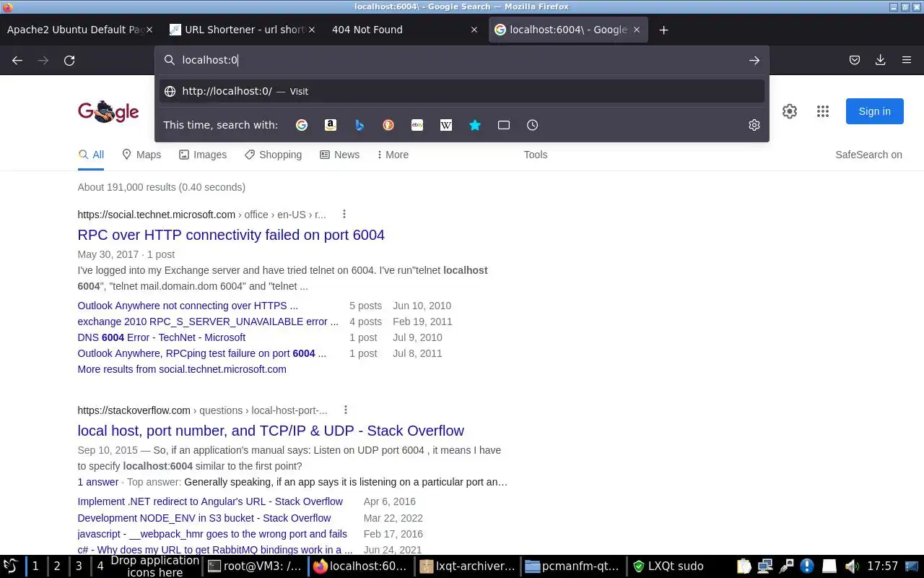This screenshot has height=578, width=924.
Task: Open lxqt-archiver window from taskbar
Action: click(468, 566)
